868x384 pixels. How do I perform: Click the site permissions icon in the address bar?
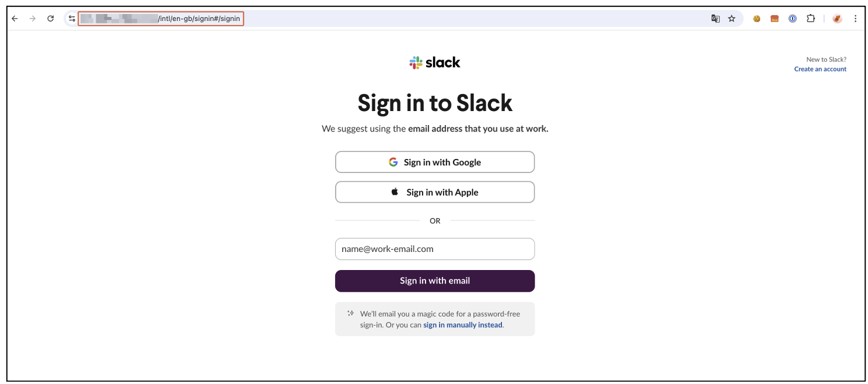tap(71, 18)
